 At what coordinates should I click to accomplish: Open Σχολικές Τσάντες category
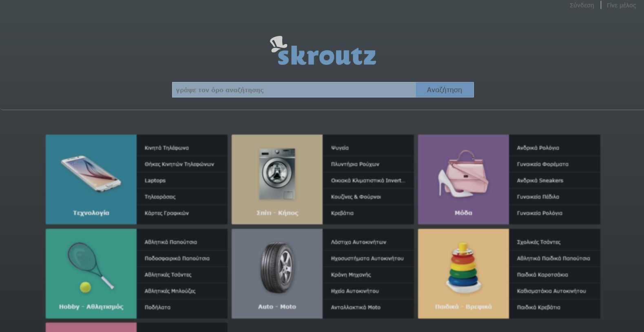[539, 242]
